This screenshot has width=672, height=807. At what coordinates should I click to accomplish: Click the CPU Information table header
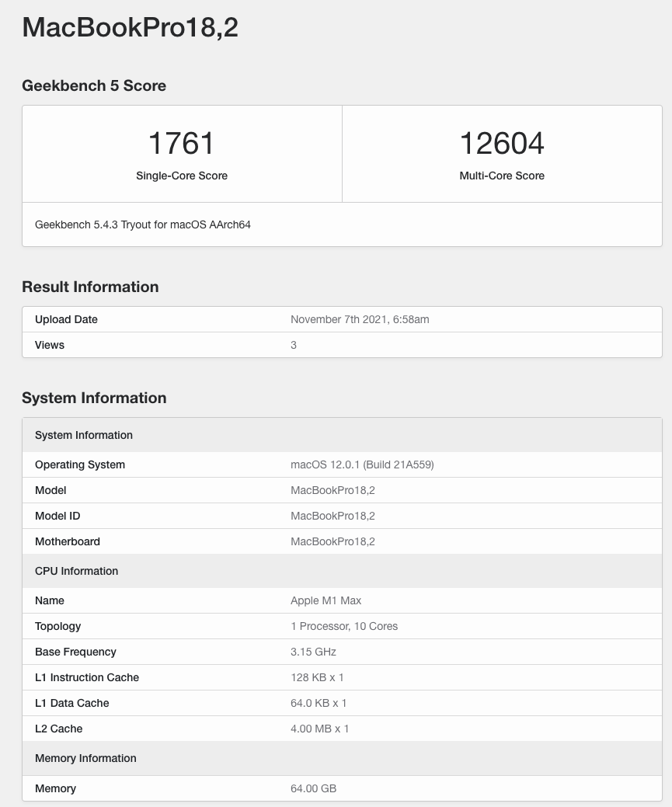pos(76,571)
